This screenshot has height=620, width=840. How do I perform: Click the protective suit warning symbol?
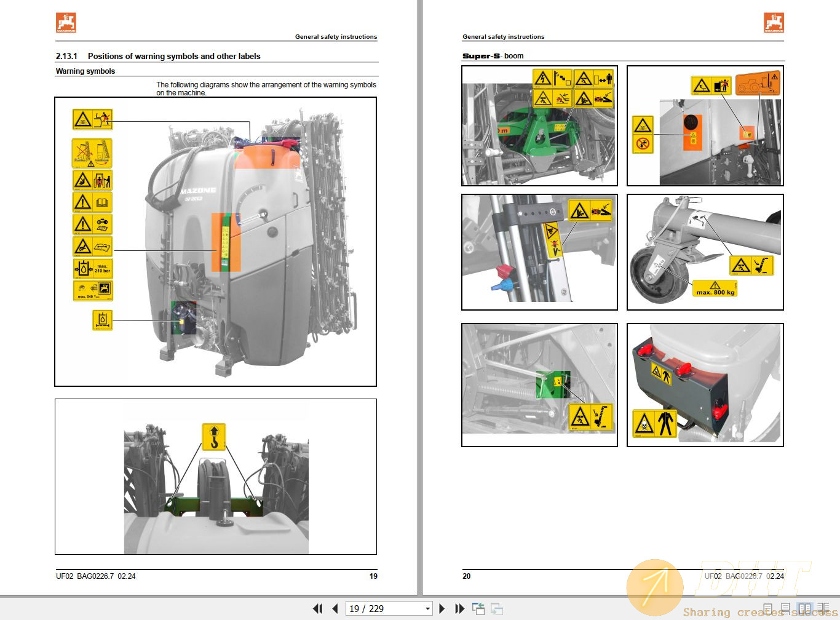pyautogui.click(x=655, y=424)
